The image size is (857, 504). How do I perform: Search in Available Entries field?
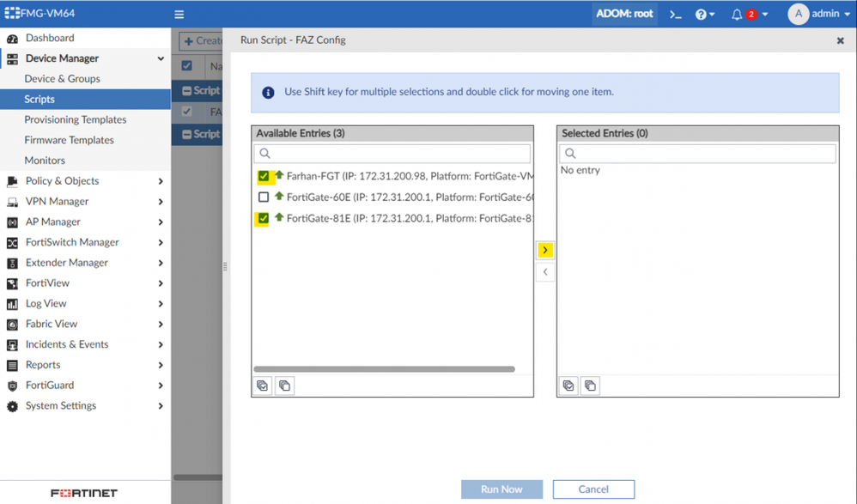[392, 153]
